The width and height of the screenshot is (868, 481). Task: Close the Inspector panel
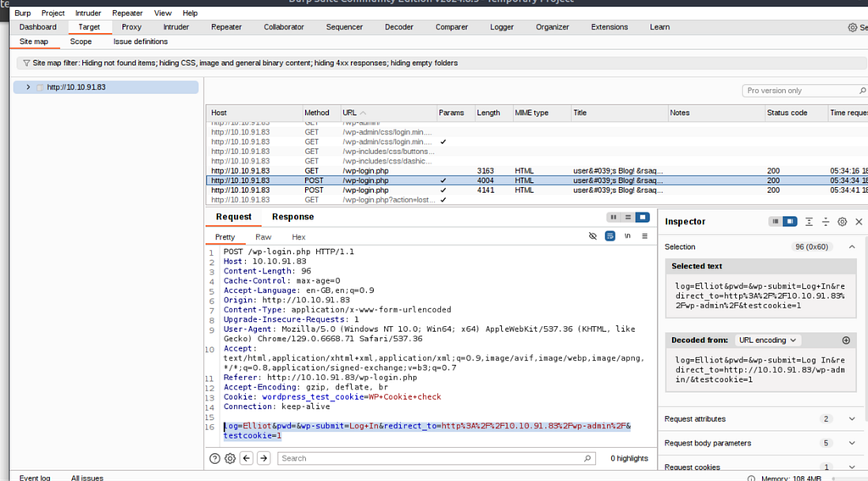(860, 222)
